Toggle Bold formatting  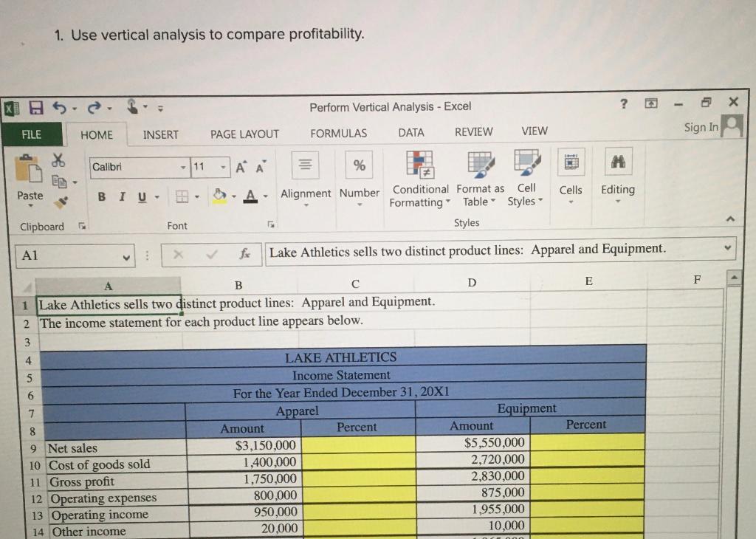coord(102,196)
